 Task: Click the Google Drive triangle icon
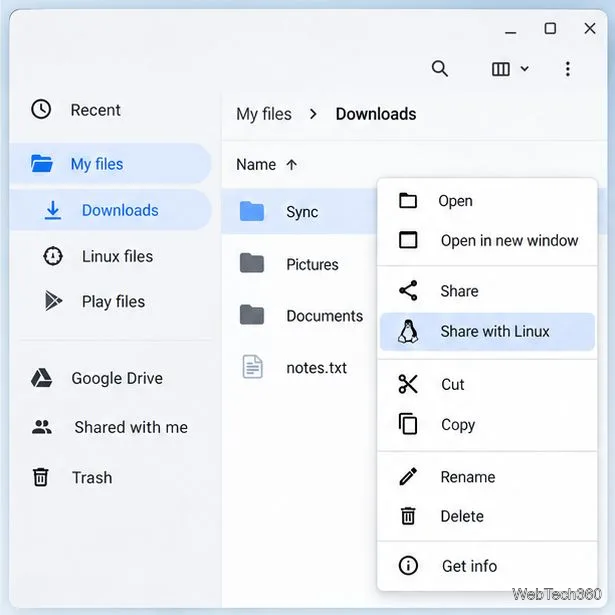tap(42, 378)
